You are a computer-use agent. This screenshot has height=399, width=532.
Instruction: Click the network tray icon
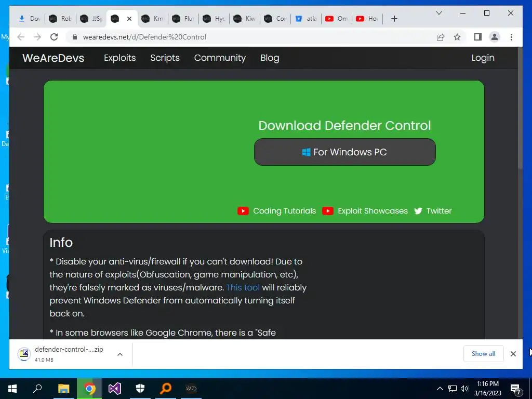pos(453,389)
